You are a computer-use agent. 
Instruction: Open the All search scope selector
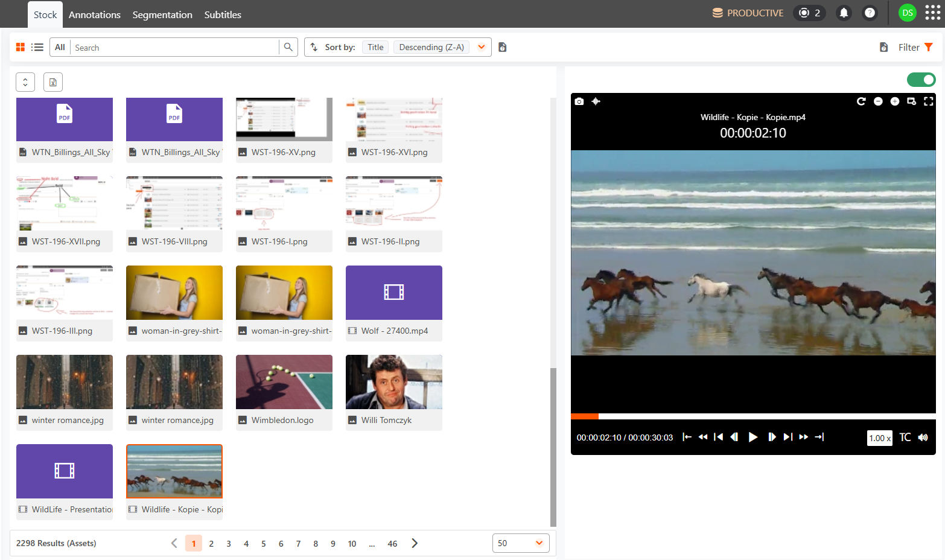(x=60, y=47)
